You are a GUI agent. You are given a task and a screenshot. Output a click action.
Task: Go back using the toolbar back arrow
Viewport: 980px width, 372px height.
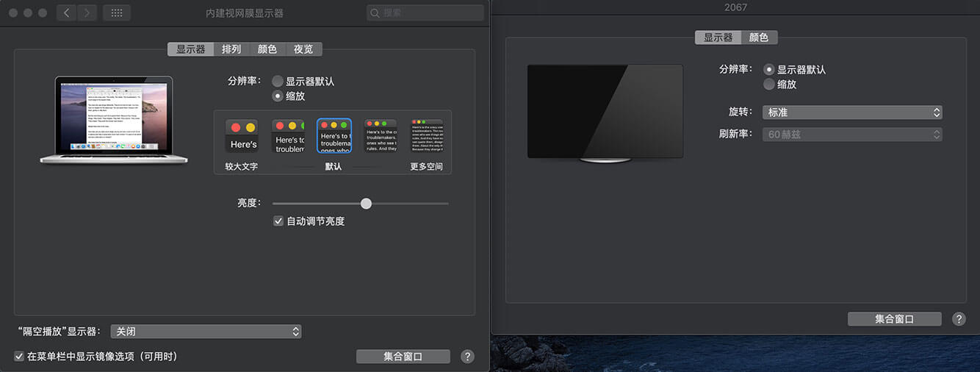(67, 12)
